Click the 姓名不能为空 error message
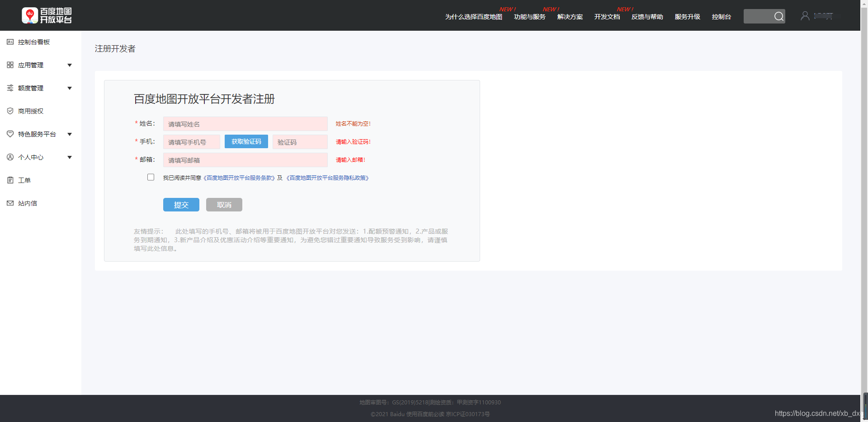Screen dimensions: 868x422 click(x=353, y=124)
